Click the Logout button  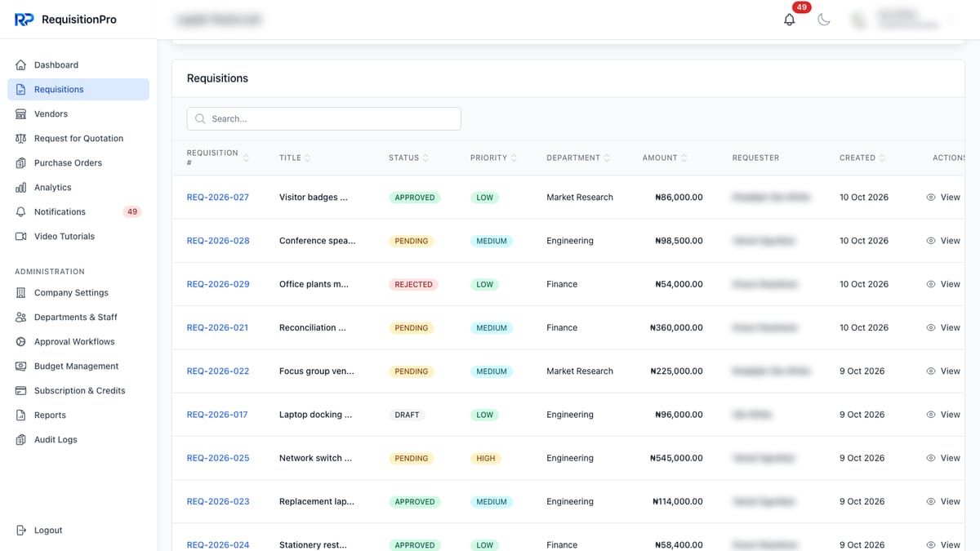[78, 531]
